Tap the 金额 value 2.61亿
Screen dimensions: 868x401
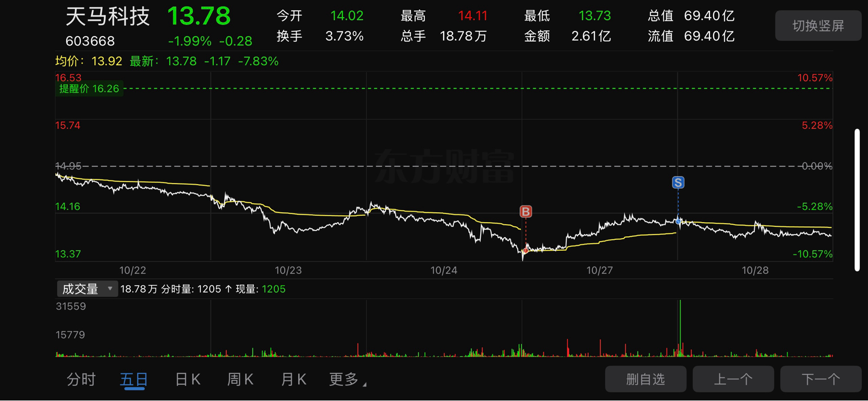click(591, 36)
